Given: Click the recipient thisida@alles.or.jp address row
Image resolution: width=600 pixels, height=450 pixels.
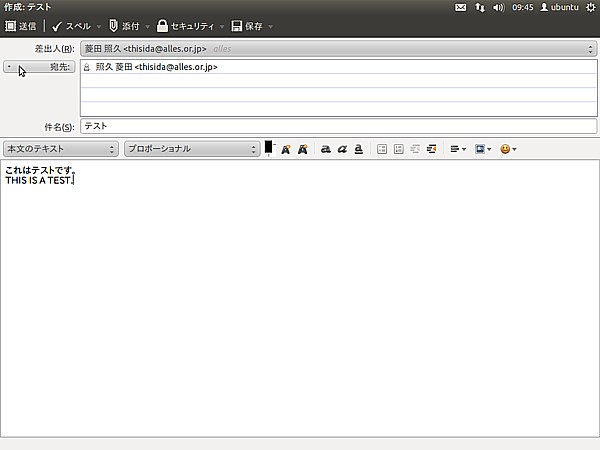Looking at the screenshot, I should 339,67.
